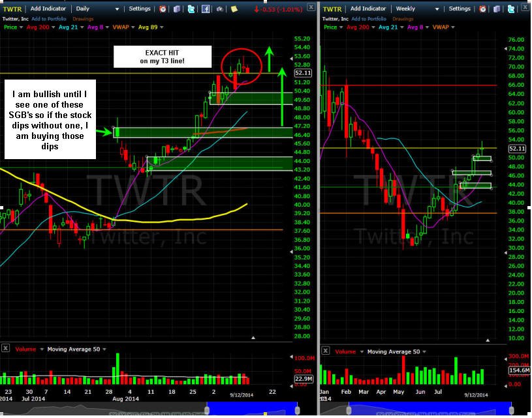The width and height of the screenshot is (532, 418).
Task: Close the daily chart panel
Action: tap(311, 7)
